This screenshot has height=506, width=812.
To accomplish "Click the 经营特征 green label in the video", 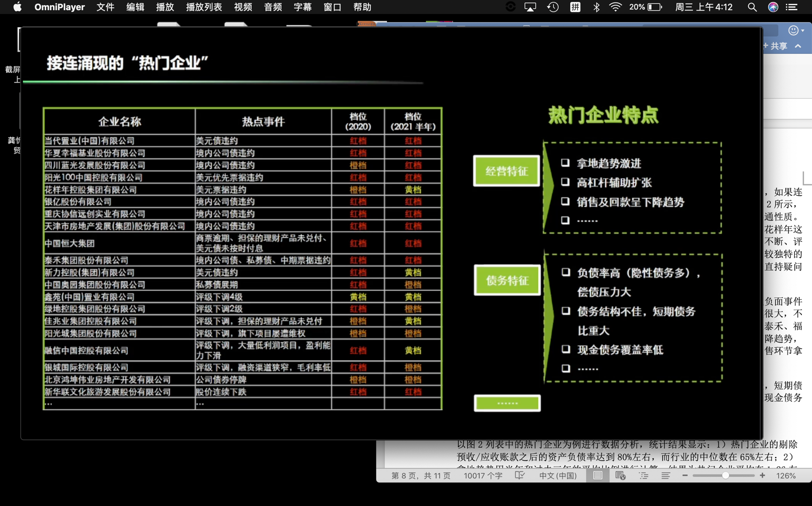I will click(507, 171).
